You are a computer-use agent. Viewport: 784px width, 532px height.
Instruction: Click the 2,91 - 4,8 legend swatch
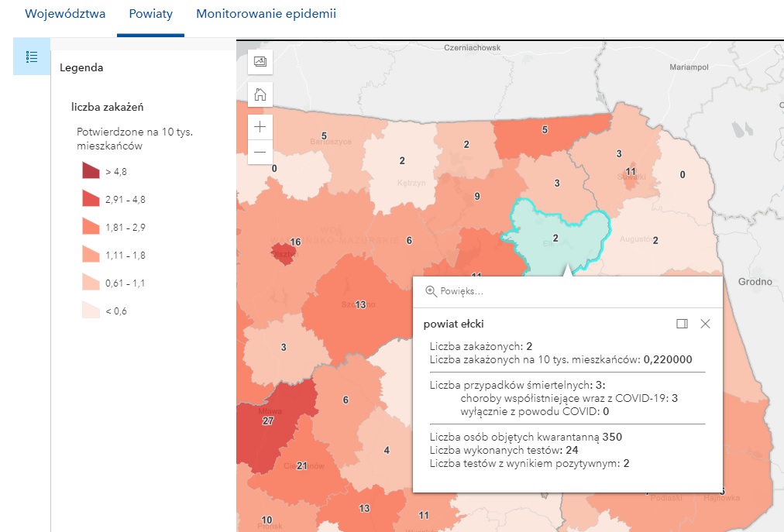coord(91,198)
